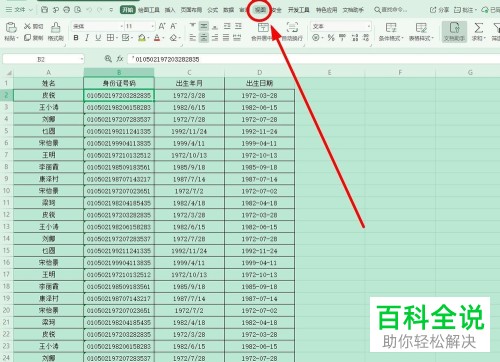500x362 pixels.
Task: Toggle Italic formatting I
Action: [87, 38]
